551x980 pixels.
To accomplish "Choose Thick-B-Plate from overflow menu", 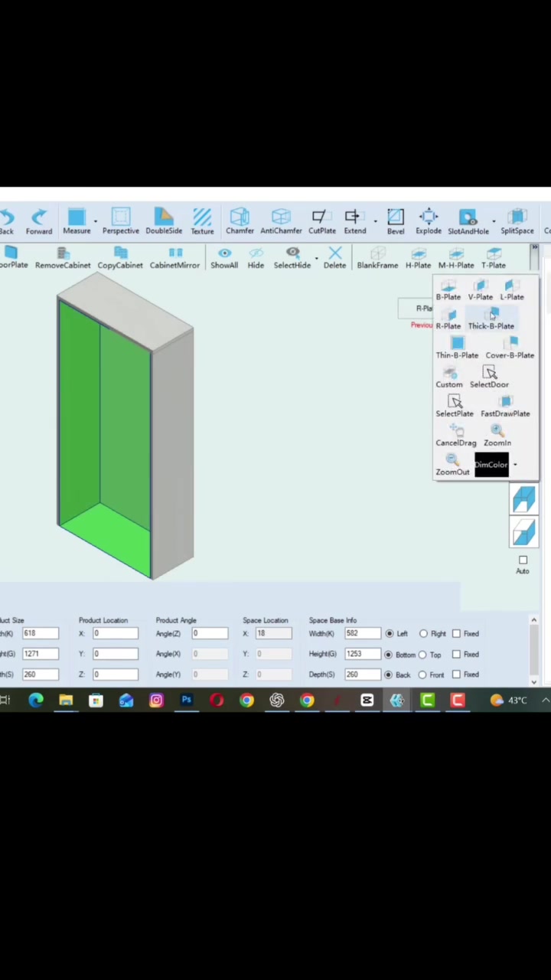I will (491, 319).
